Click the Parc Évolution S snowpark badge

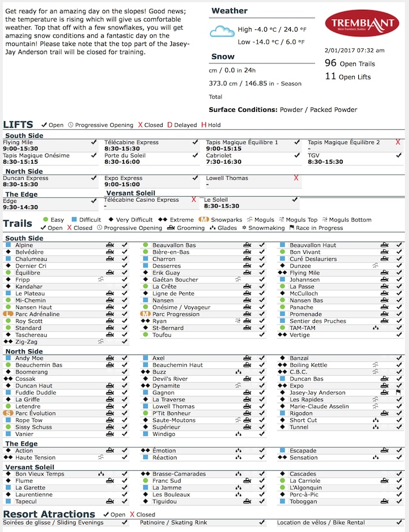[x=8, y=413]
